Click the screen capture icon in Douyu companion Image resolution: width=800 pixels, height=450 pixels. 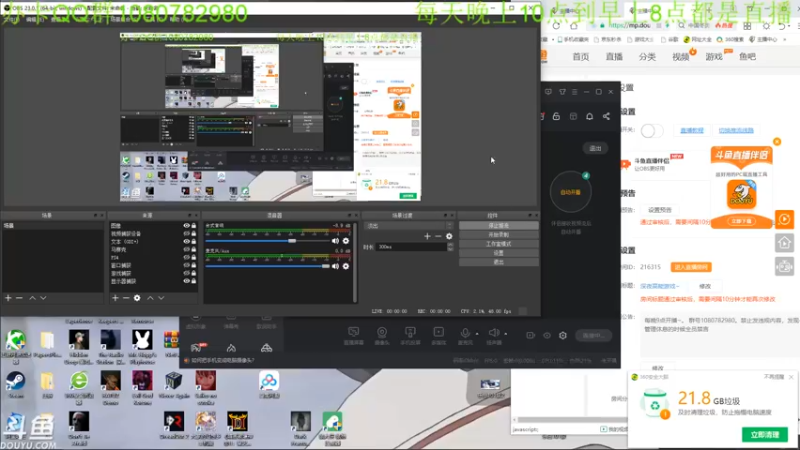pos(353,332)
